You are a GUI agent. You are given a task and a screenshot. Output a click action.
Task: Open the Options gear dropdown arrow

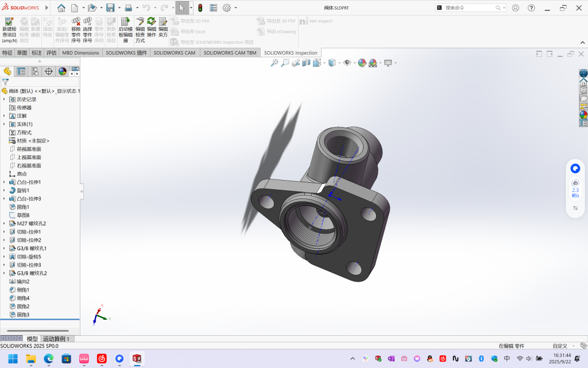pos(235,8)
